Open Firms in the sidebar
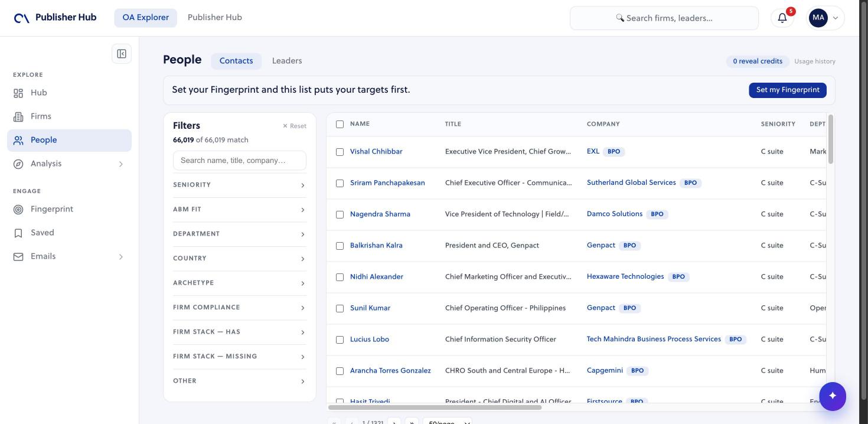Screen dimensions: 868x424 (x=69, y=117)
